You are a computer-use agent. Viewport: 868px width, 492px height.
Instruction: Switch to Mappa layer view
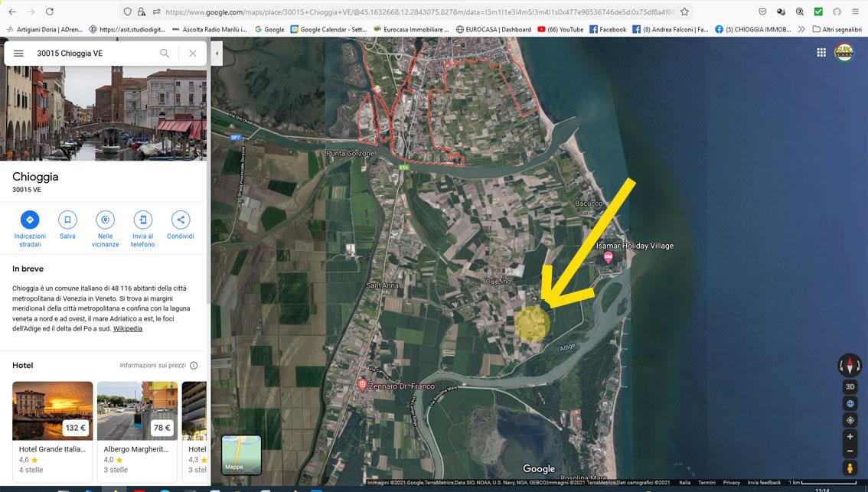coord(241,455)
